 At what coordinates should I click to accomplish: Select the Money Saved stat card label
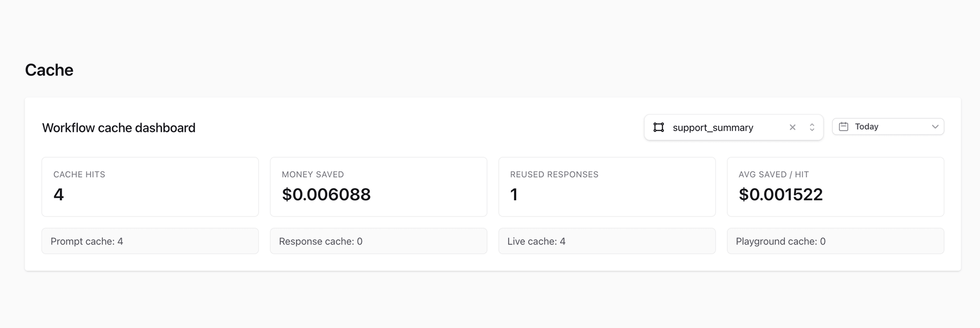(313, 175)
